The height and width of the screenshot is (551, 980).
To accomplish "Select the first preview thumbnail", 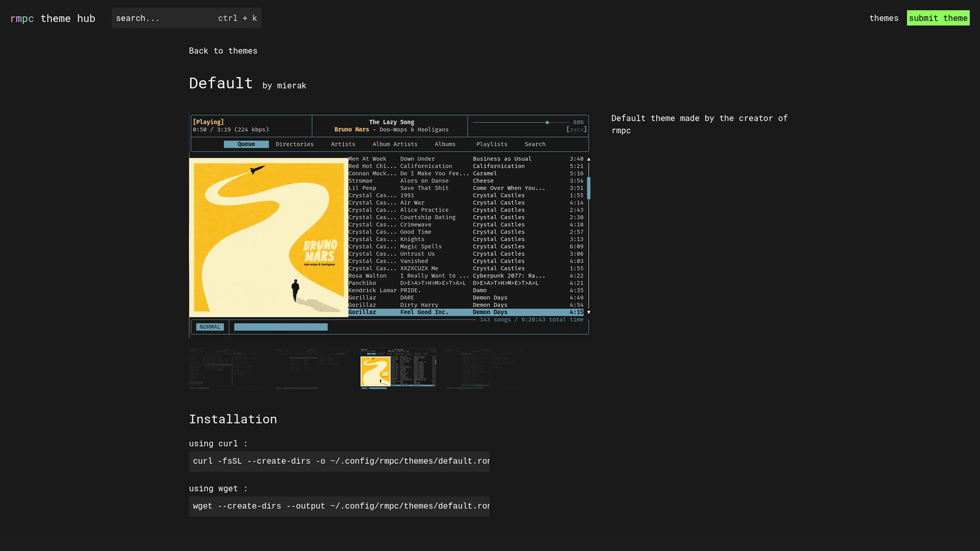I will tap(227, 369).
